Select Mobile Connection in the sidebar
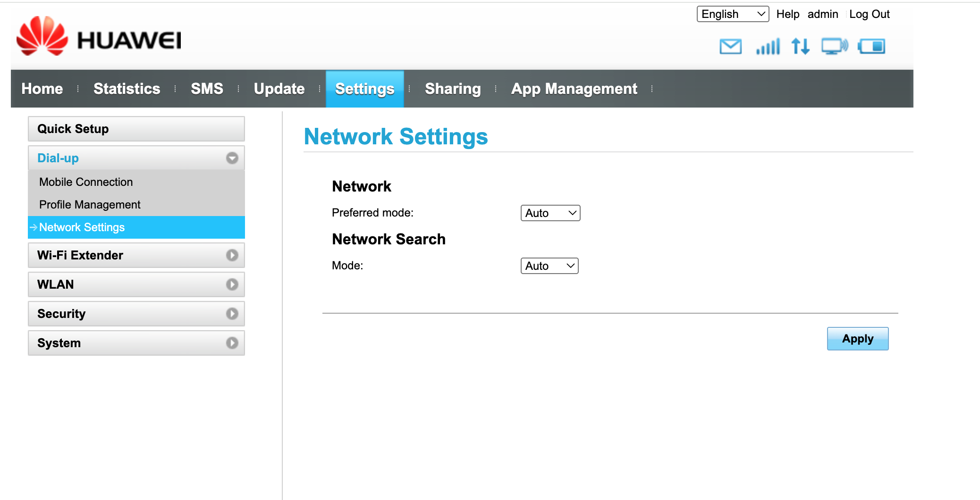980x500 pixels. 136,182
